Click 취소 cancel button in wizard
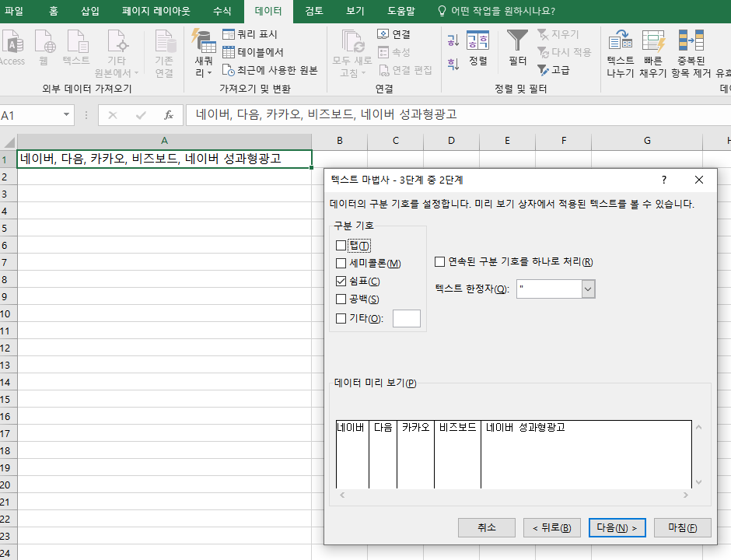731x560 pixels. pyautogui.click(x=487, y=527)
